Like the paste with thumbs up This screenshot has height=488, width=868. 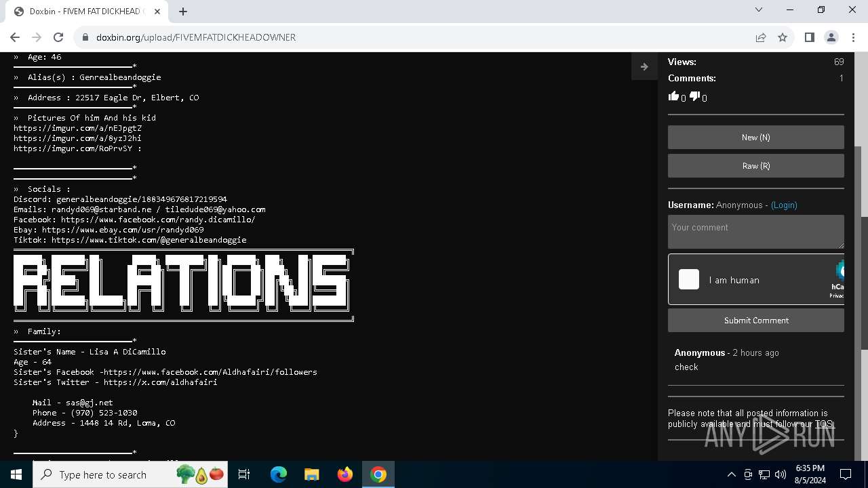(x=673, y=96)
